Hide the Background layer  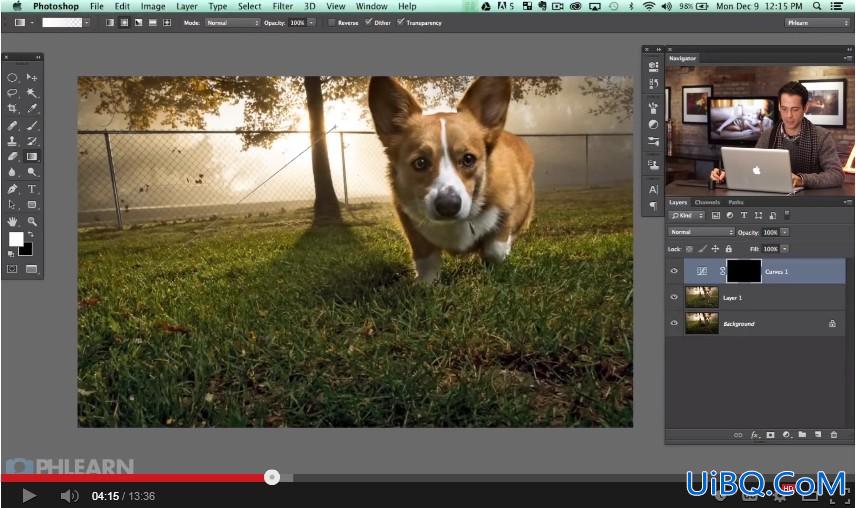coord(674,323)
